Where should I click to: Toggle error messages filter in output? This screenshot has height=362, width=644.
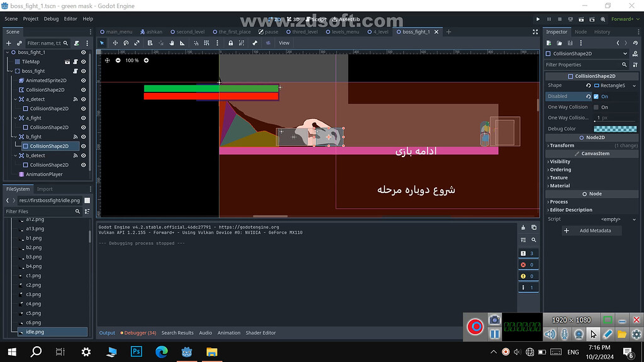tap(528, 265)
